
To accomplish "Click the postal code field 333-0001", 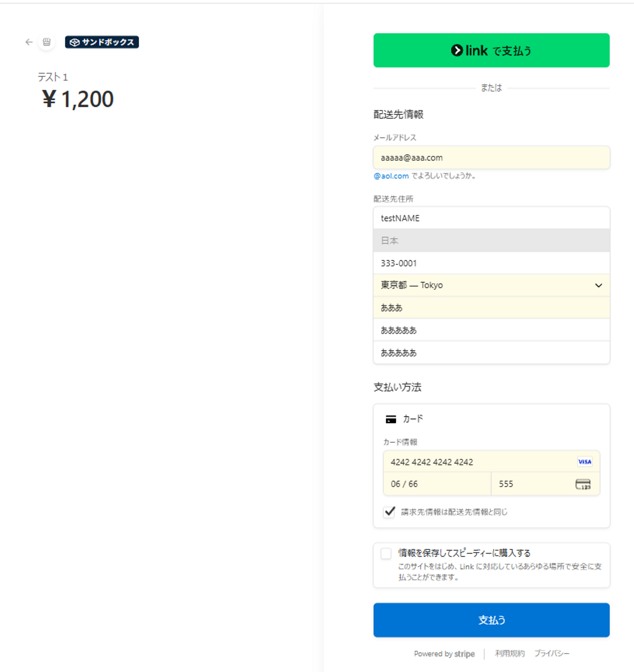I will pos(491,263).
